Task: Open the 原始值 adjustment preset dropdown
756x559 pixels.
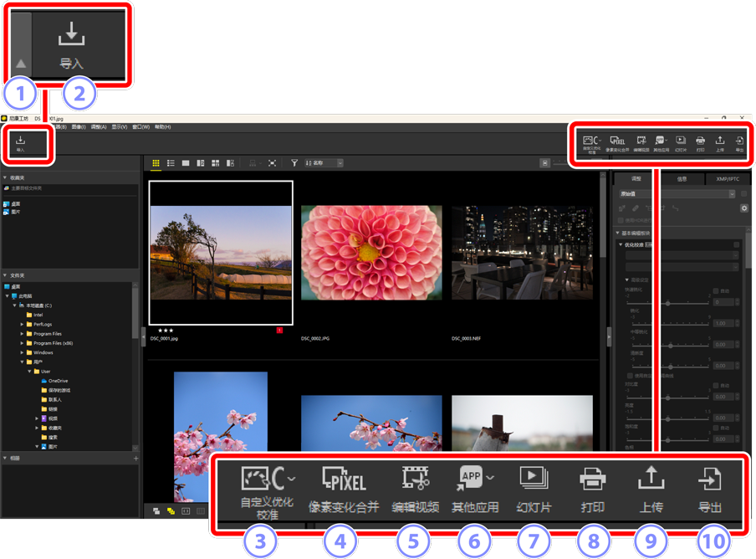Action: (677, 194)
